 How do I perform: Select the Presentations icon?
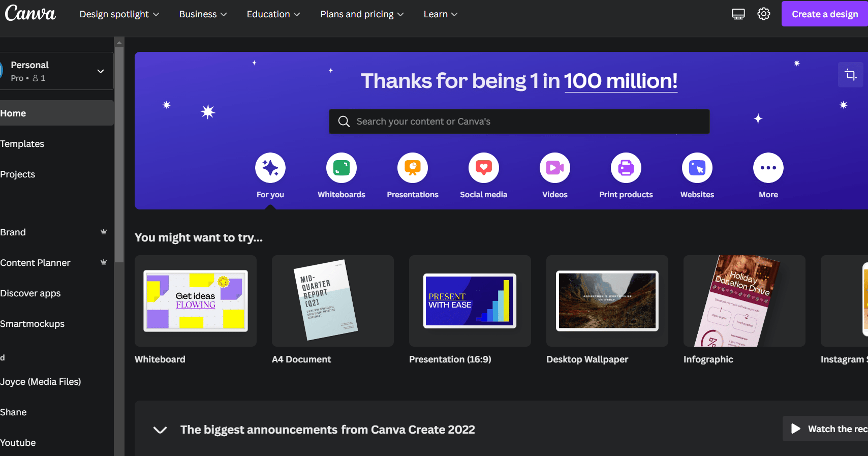coord(413,168)
